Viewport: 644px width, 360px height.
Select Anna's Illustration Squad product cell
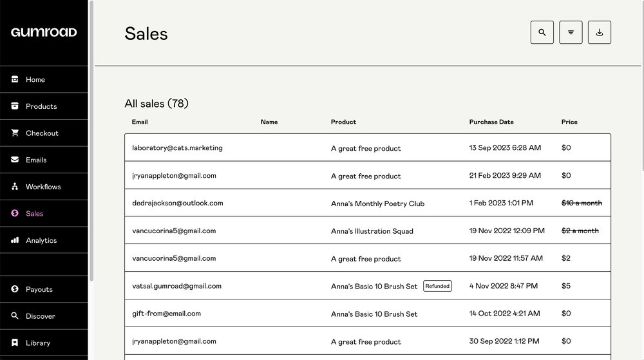click(x=372, y=231)
